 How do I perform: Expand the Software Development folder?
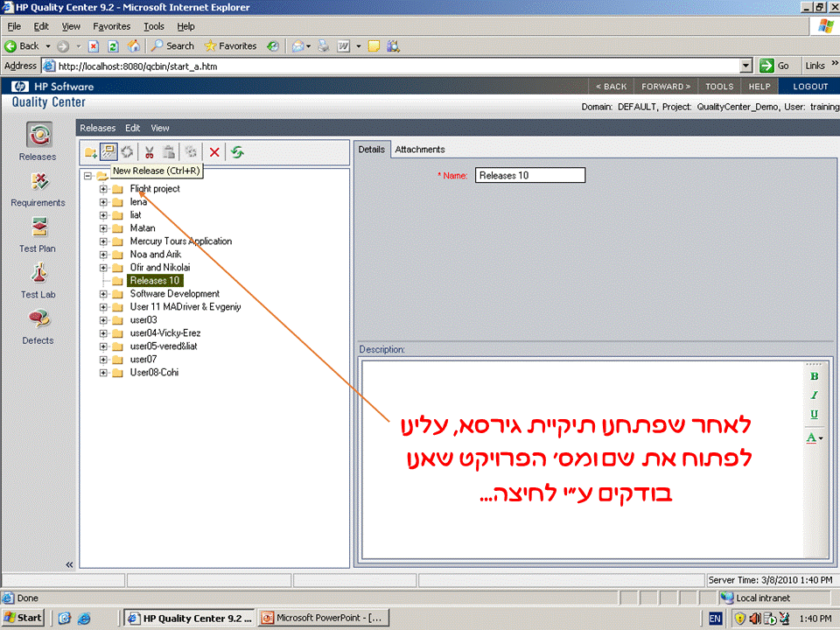[103, 294]
